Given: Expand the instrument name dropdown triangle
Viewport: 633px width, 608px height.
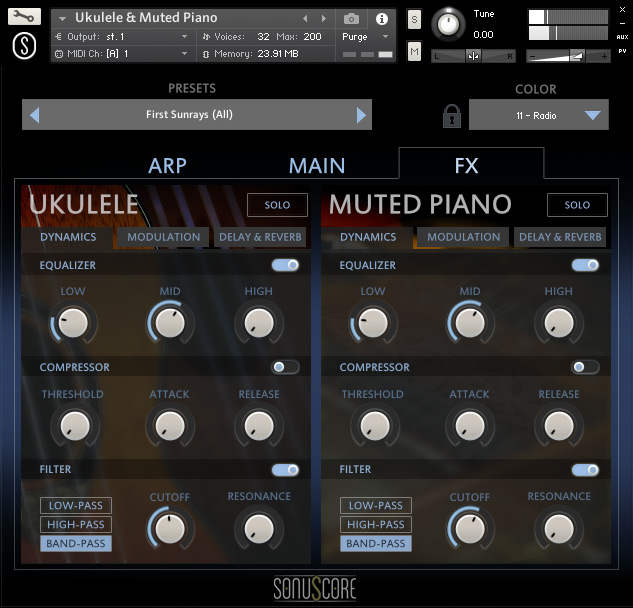Looking at the screenshot, I should point(62,18).
